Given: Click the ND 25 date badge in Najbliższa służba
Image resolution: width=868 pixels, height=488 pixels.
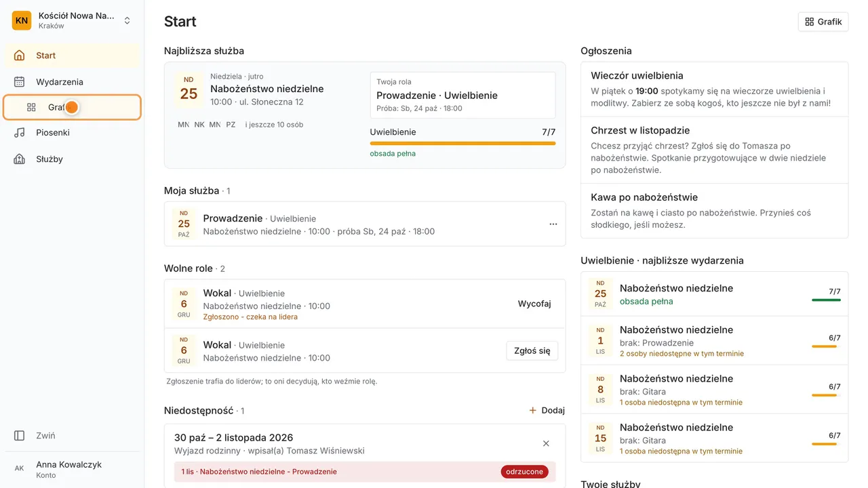Looking at the screenshot, I should coord(189,89).
